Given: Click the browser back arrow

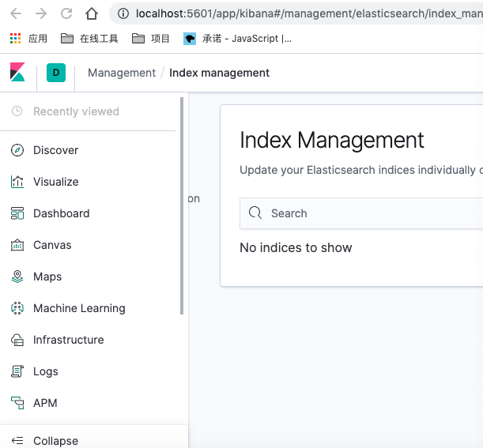Looking at the screenshot, I should pyautogui.click(x=16, y=13).
